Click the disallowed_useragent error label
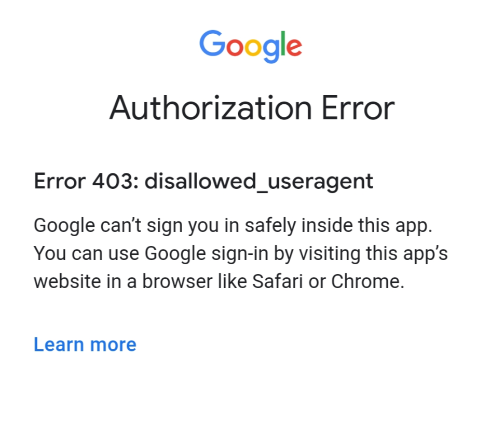 [x=259, y=182]
